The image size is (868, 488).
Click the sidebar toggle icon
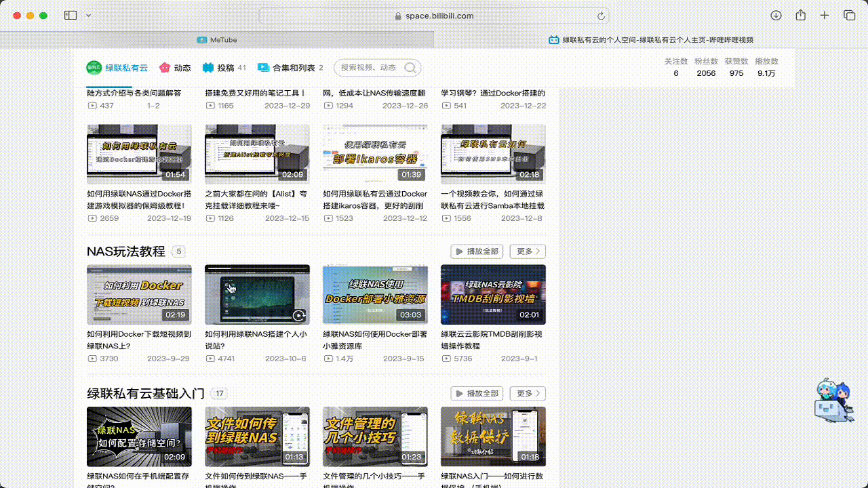tap(71, 15)
